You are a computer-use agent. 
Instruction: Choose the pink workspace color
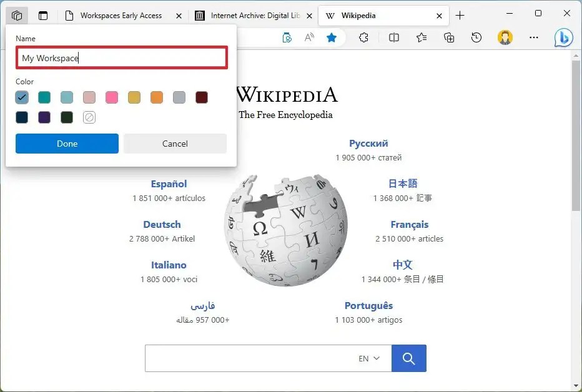(x=111, y=97)
